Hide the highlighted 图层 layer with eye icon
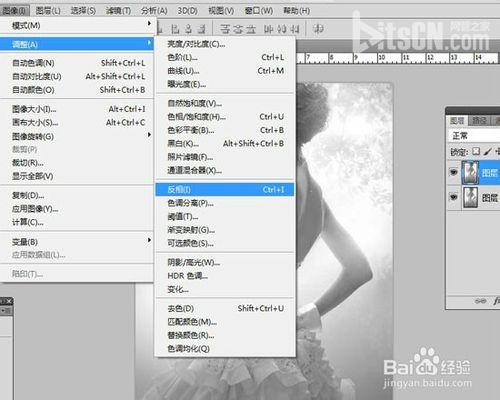Viewport: 500px width, 400px height. pos(453,172)
